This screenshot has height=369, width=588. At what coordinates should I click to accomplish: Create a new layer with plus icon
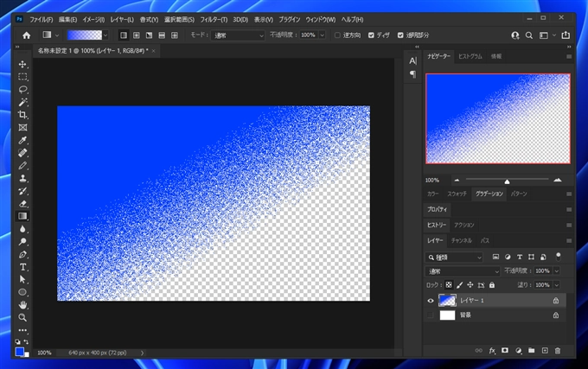[544, 350]
